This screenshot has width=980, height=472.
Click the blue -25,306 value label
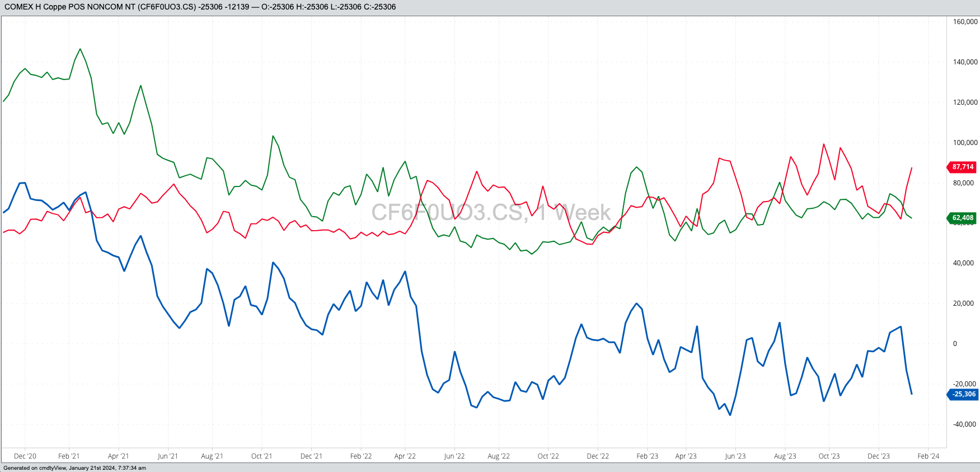point(963,394)
